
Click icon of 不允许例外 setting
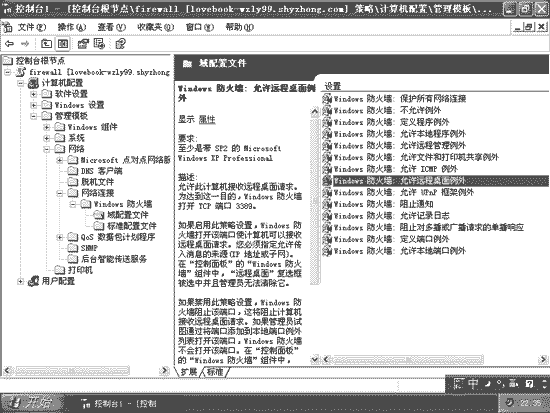[x=327, y=111]
